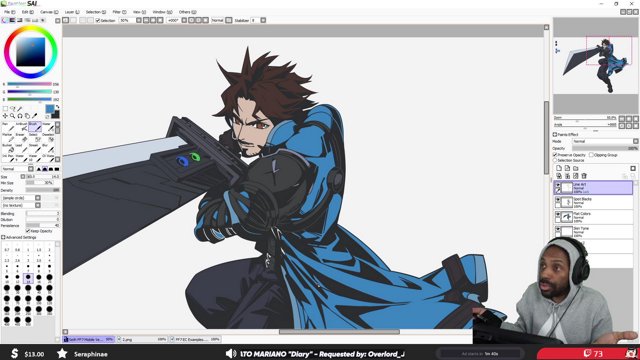Expand the Paints Effect section
This screenshot has width=640, height=360.
click(x=555, y=134)
